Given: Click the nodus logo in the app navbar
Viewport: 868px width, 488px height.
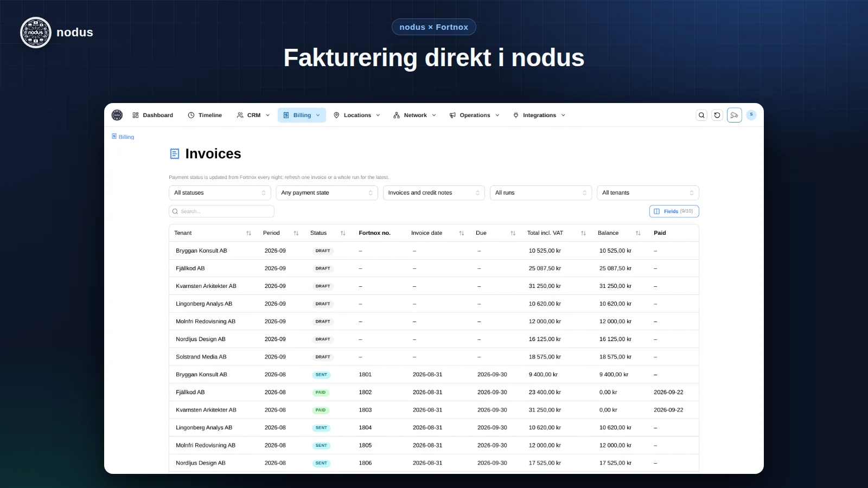Looking at the screenshot, I should (x=117, y=115).
